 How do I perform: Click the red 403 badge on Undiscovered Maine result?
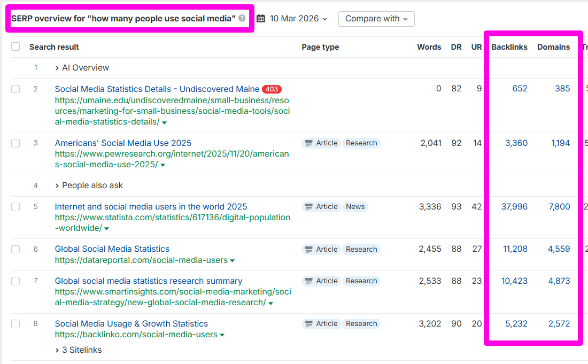click(272, 89)
